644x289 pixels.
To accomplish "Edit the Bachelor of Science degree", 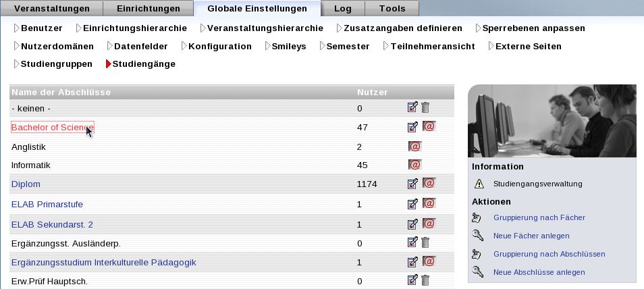I will (x=412, y=126).
